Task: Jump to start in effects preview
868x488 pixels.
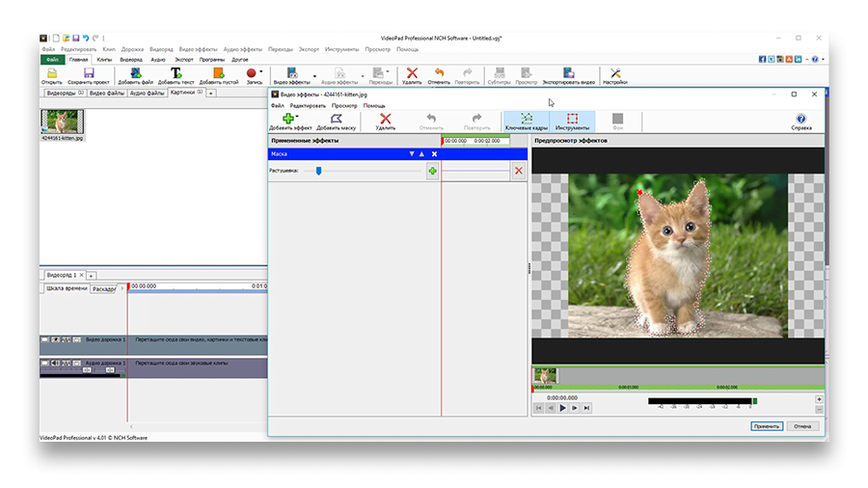Action: point(538,408)
